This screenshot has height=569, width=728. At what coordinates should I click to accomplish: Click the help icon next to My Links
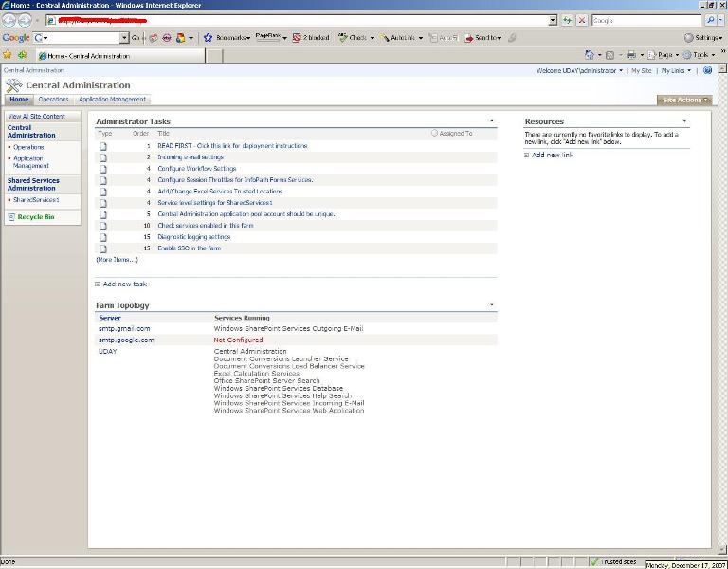pos(707,70)
